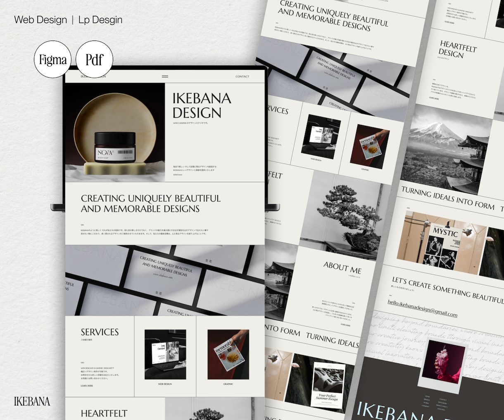Screen dimensions: 504x420
Task: Open the WEB DESIGN laptop thumbnail
Action: pyautogui.click(x=165, y=354)
